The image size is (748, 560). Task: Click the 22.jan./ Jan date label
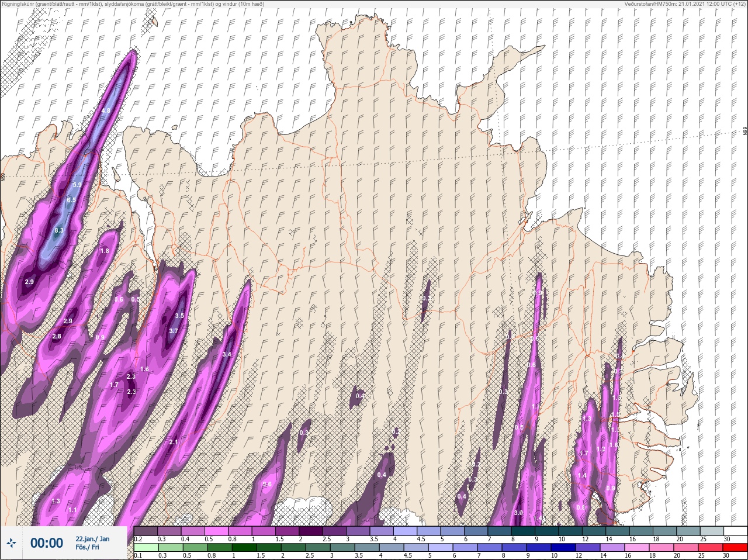click(92, 538)
